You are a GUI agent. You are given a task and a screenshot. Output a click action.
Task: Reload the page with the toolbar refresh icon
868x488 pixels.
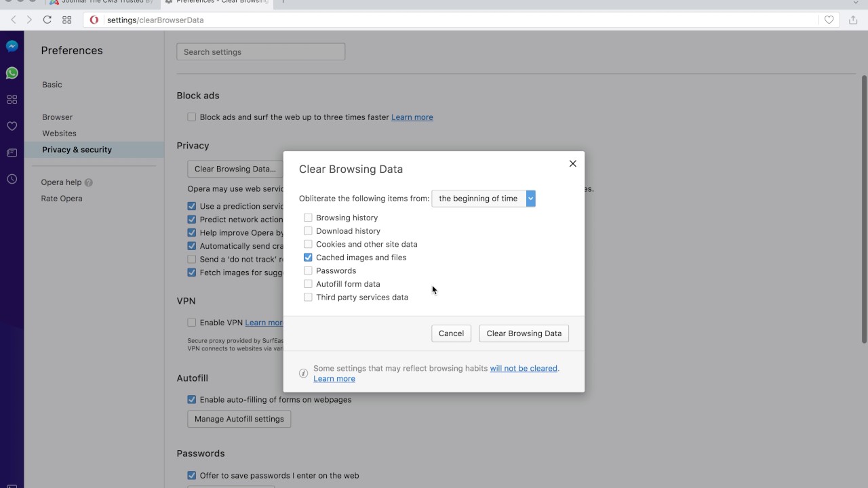[47, 20]
